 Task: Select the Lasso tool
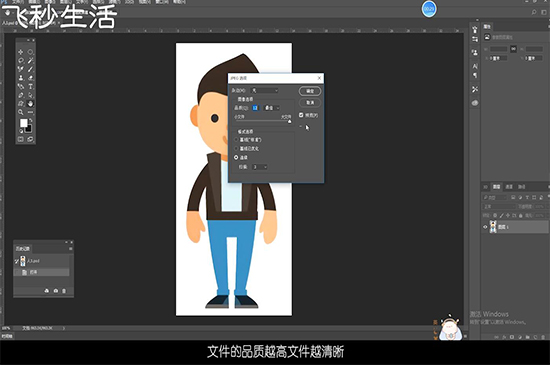coord(21,61)
